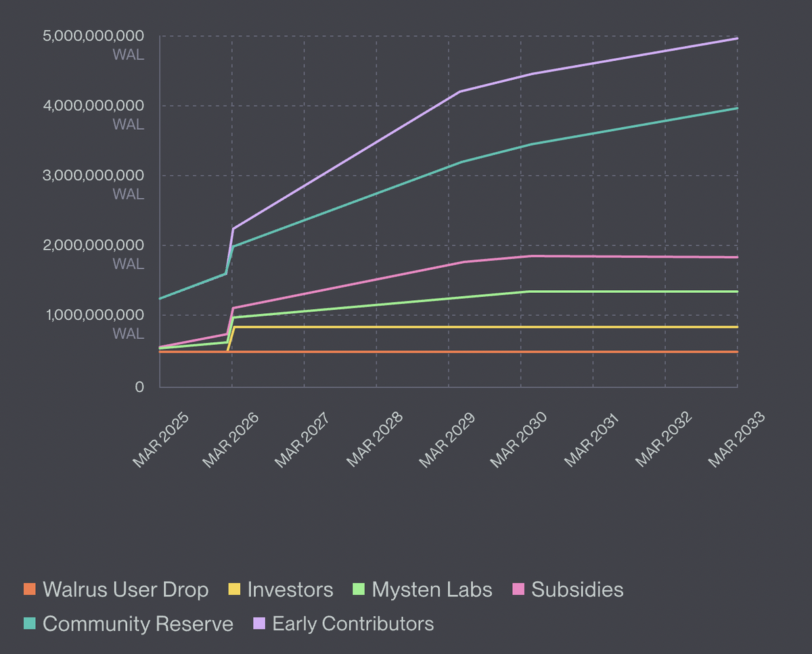The height and width of the screenshot is (654, 812).
Task: Click the 0 label on the vertical axis
Action: tap(139, 387)
